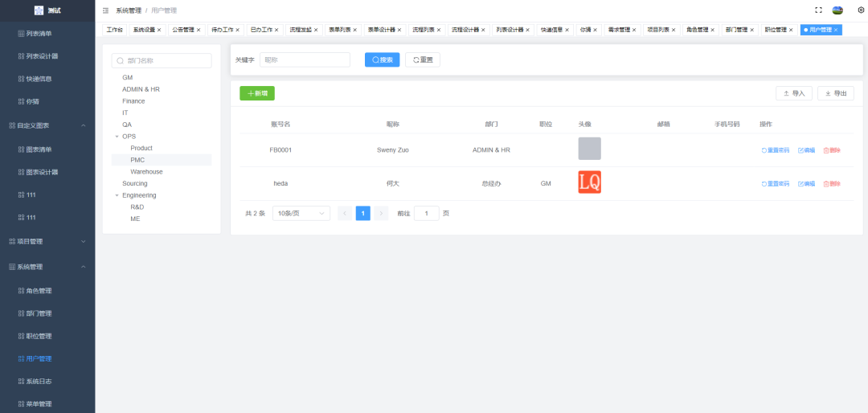868x413 pixels.
Task: Click the user avatar in header
Action: tap(837, 10)
